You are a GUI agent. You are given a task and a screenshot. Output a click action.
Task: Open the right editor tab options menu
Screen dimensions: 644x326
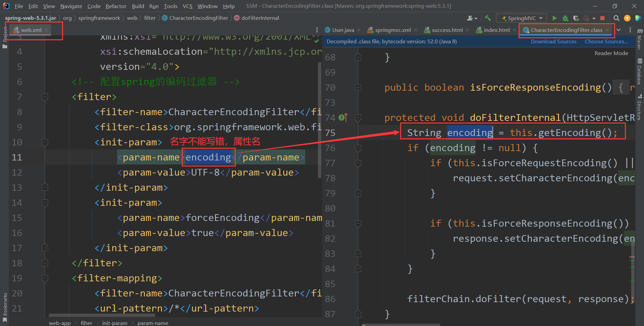(630, 30)
